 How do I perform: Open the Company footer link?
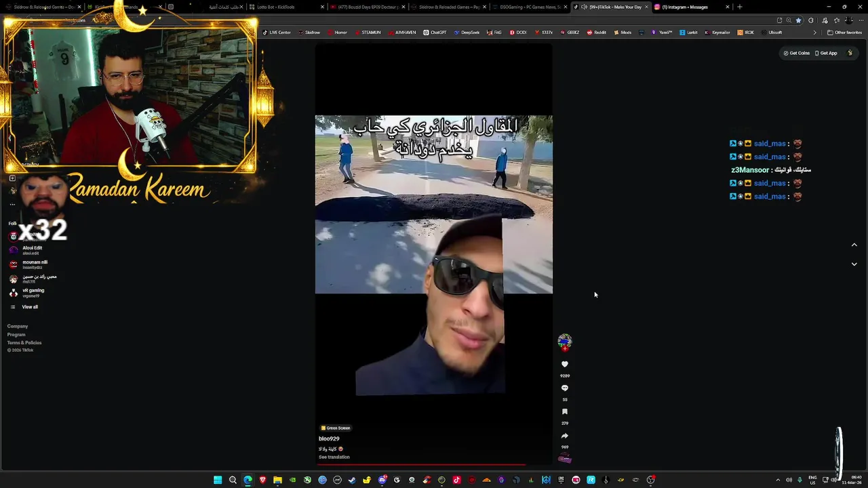[x=18, y=326]
